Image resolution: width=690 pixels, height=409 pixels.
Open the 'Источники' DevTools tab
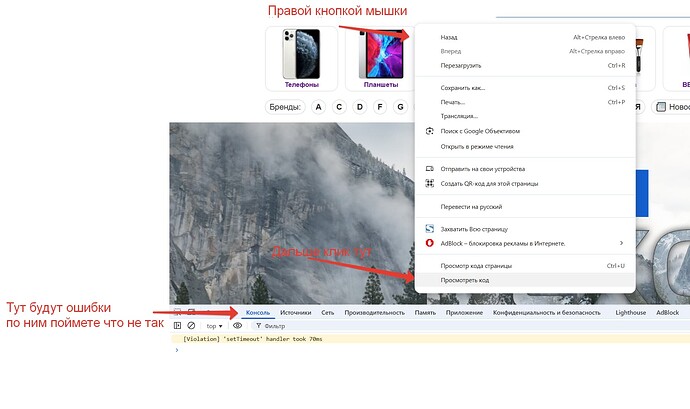tap(295, 313)
